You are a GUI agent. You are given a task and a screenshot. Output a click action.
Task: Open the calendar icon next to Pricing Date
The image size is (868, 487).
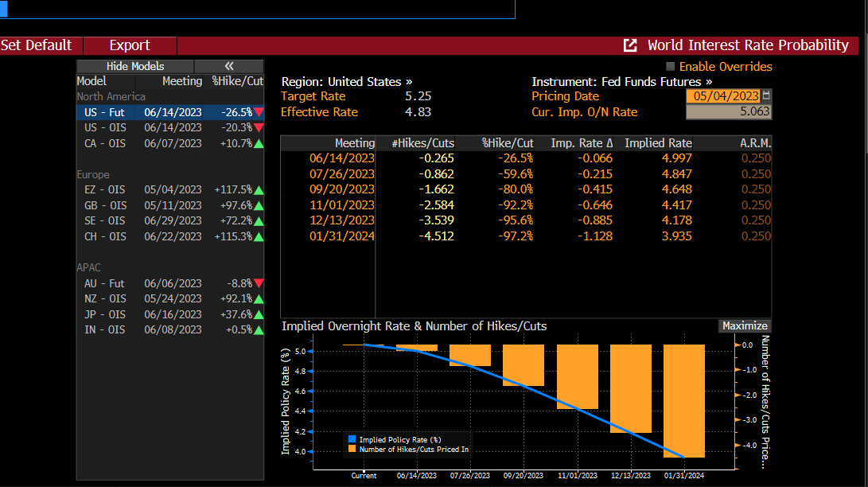[x=767, y=96]
